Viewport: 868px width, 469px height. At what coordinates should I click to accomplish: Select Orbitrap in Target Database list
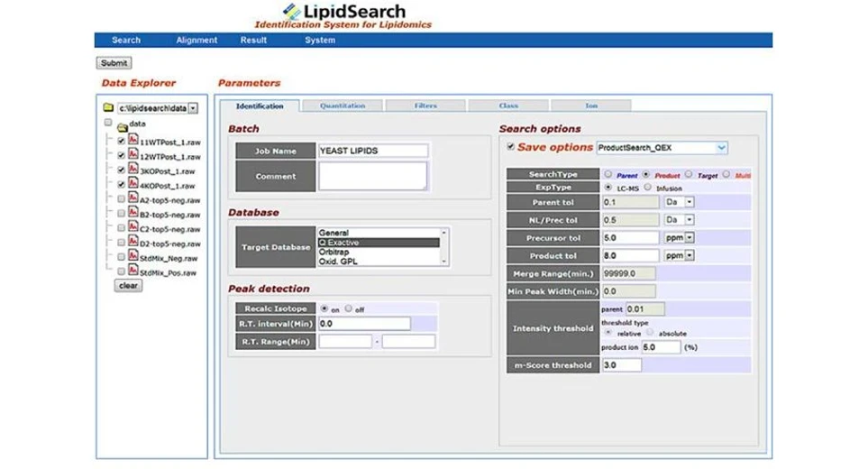(379, 252)
